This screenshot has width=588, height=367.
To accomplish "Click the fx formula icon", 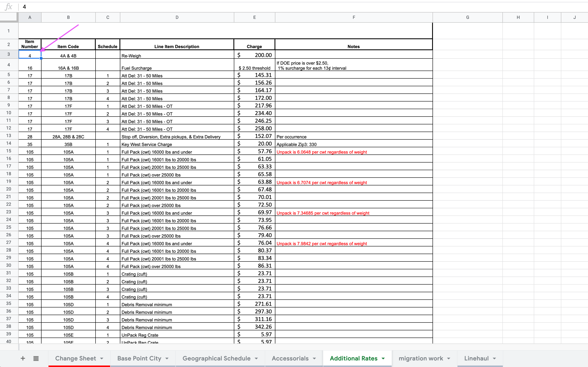I will click(x=9, y=7).
